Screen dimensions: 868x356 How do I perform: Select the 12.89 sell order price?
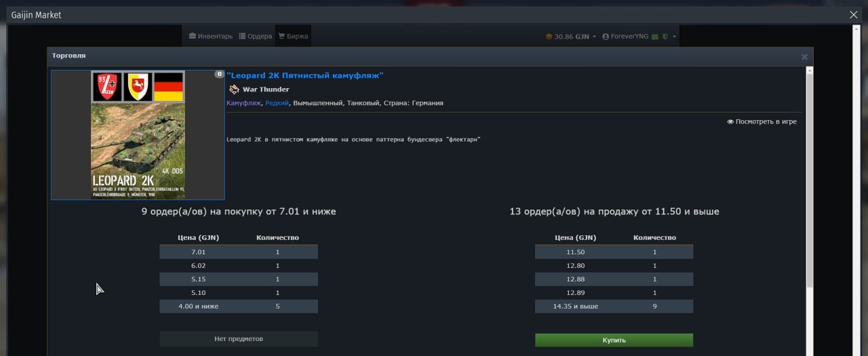575,293
